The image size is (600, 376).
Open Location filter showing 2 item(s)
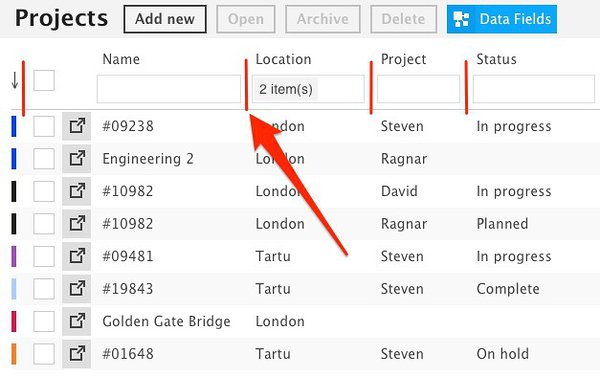tap(308, 89)
